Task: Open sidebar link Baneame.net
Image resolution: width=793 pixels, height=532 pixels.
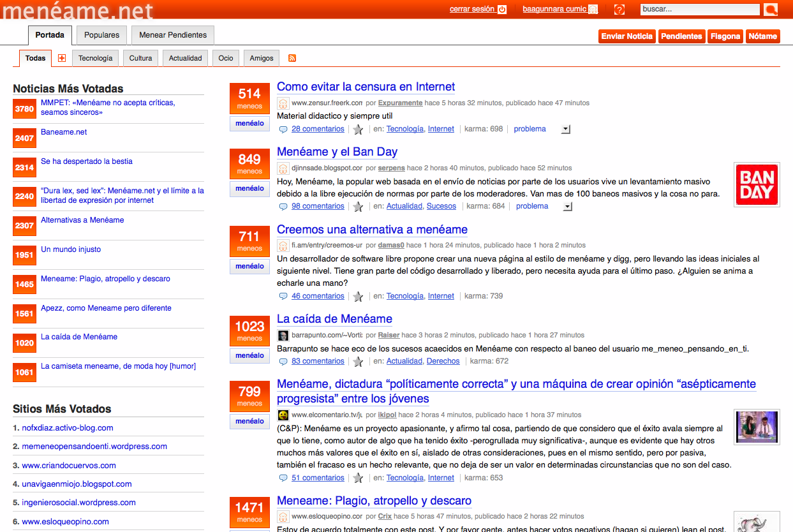Action: (64, 132)
